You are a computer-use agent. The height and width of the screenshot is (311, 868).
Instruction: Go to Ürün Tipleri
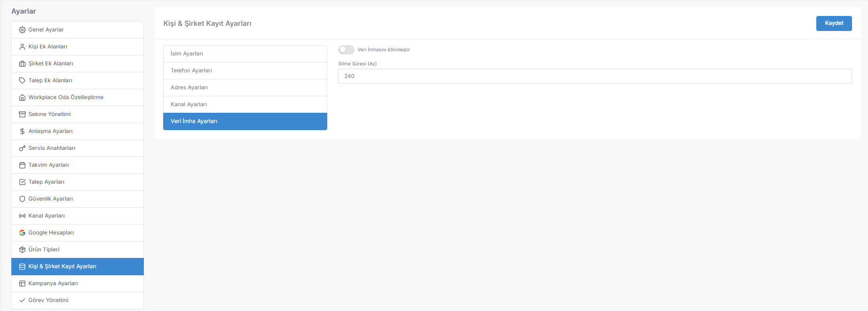pyautogui.click(x=78, y=249)
